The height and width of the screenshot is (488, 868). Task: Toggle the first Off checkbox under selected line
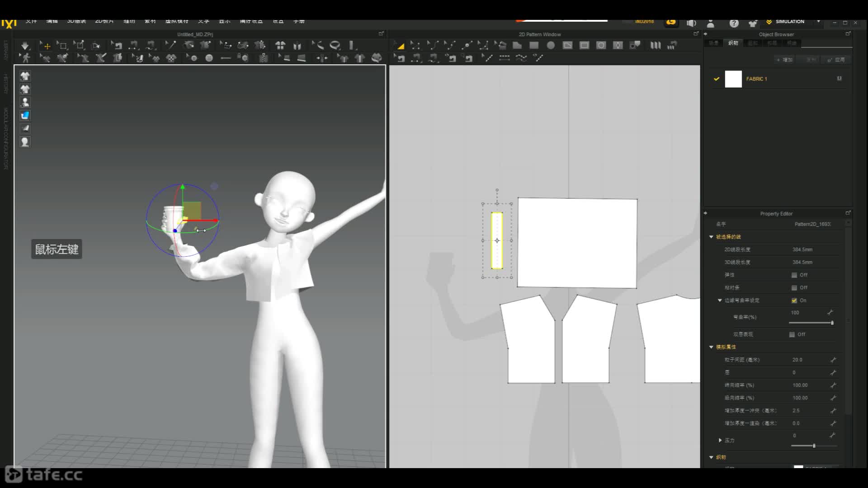(x=794, y=275)
